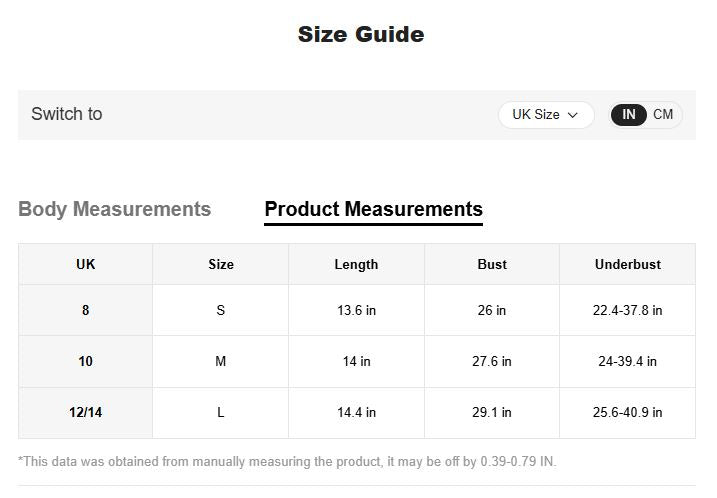Click the Underbust column header
Viewport: 717px width, 498px height.
click(x=627, y=265)
